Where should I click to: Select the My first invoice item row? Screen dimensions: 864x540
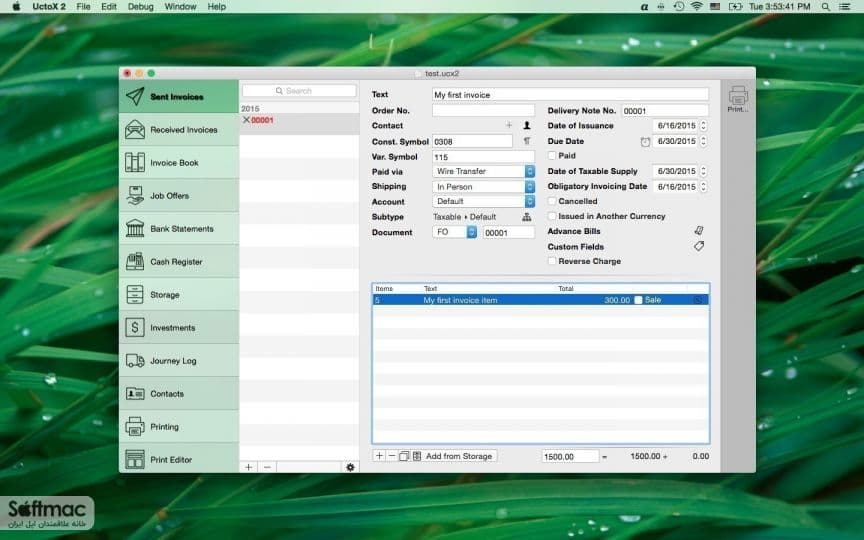coord(541,300)
